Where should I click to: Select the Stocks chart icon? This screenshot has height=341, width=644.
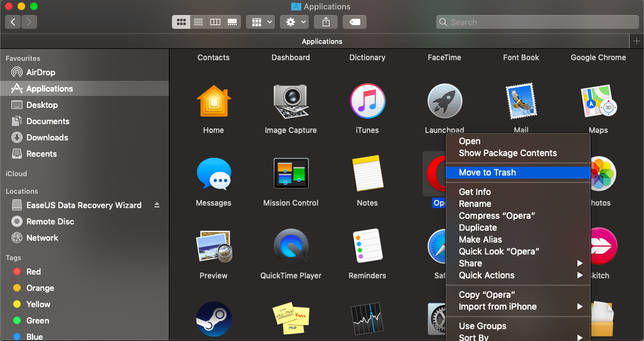(x=367, y=319)
